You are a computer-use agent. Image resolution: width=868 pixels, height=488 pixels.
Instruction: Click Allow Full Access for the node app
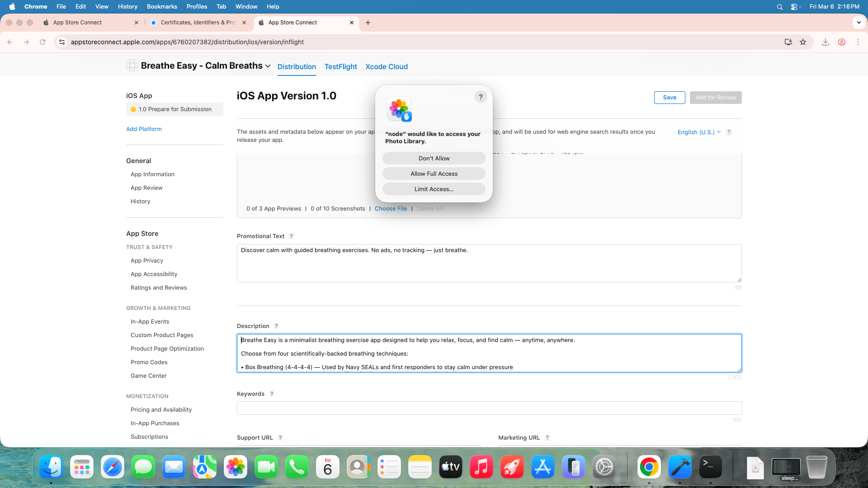coord(434,174)
